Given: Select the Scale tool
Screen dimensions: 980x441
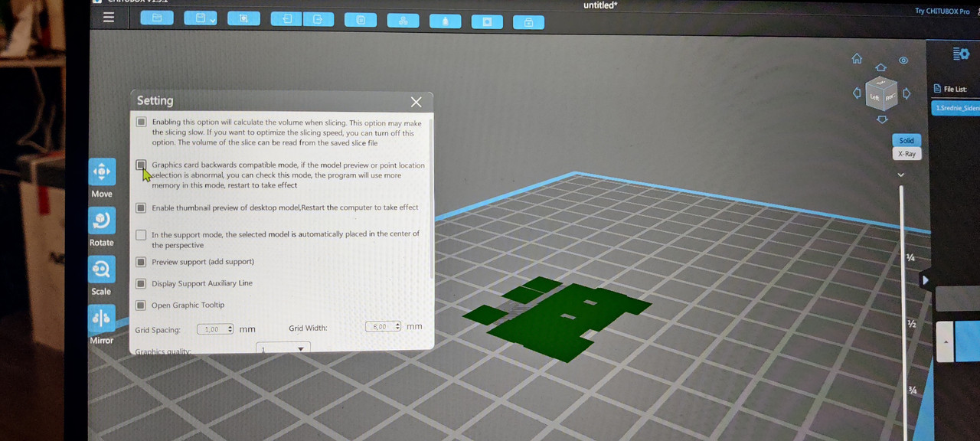Looking at the screenshot, I should tap(102, 270).
